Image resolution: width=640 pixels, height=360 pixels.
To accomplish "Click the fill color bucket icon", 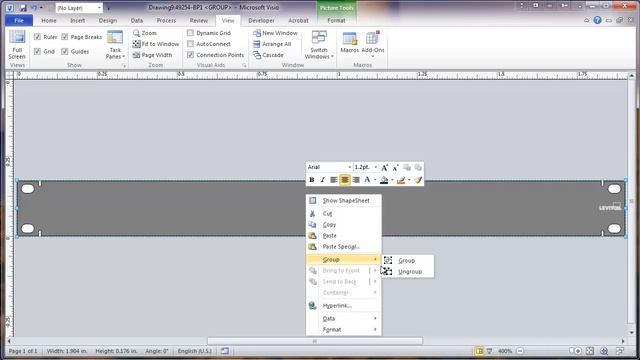I will tap(384, 180).
